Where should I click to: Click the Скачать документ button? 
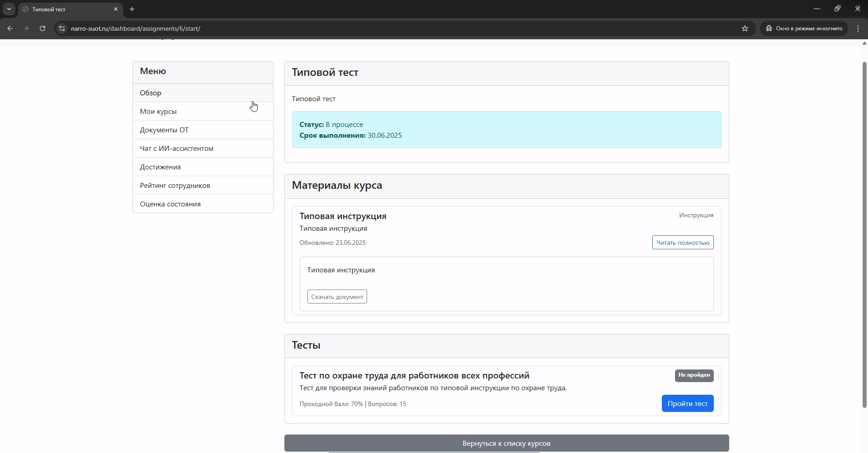[337, 297]
